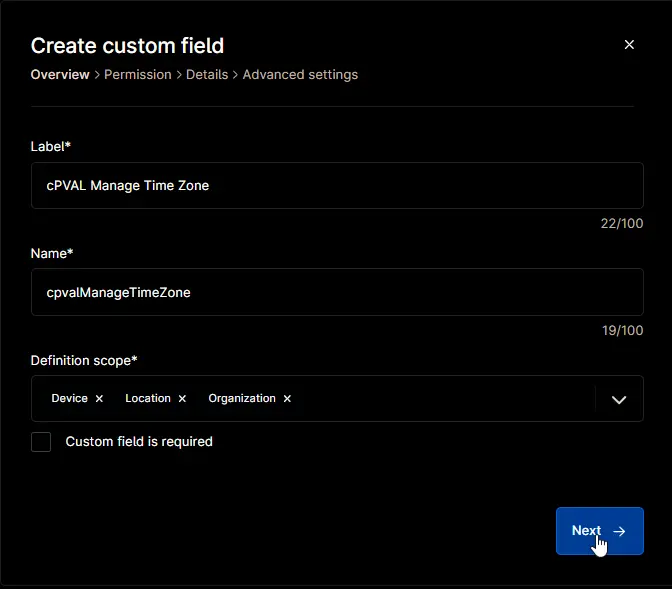Click the Next button
The image size is (672, 589).
(x=600, y=531)
